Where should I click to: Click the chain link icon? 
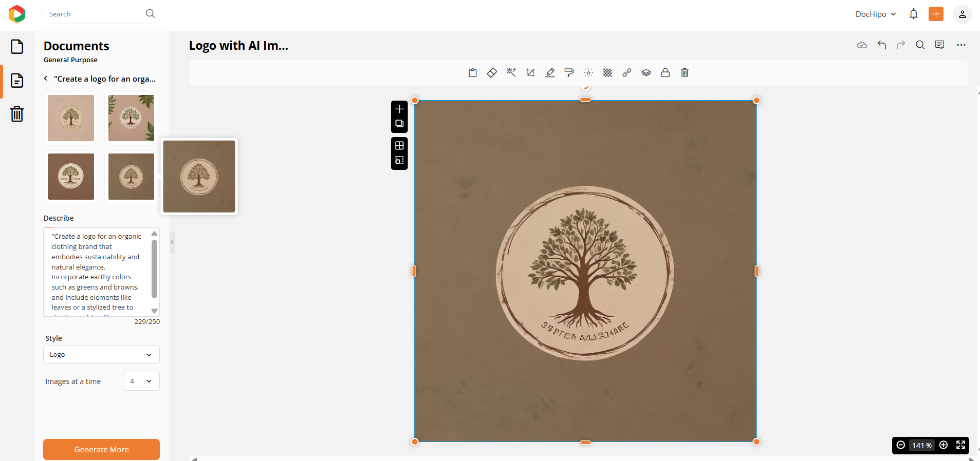click(x=627, y=73)
